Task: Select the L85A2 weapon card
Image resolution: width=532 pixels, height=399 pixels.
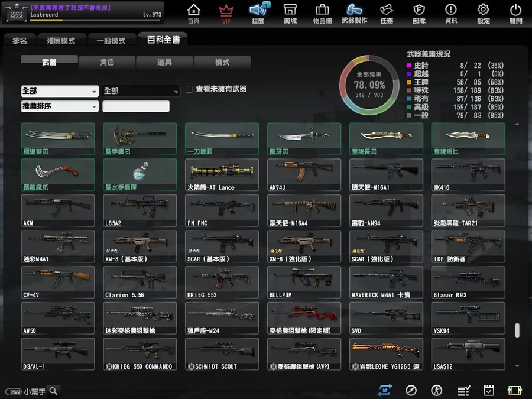Action: (x=140, y=210)
